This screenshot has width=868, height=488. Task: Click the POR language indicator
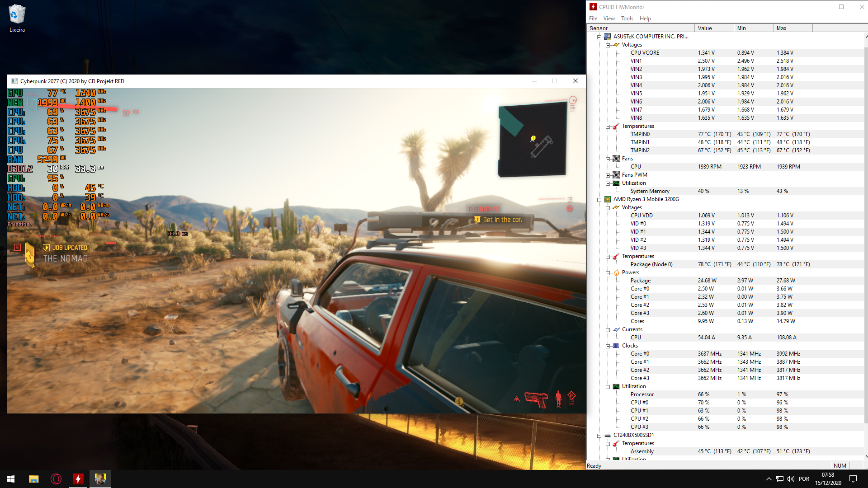click(804, 479)
